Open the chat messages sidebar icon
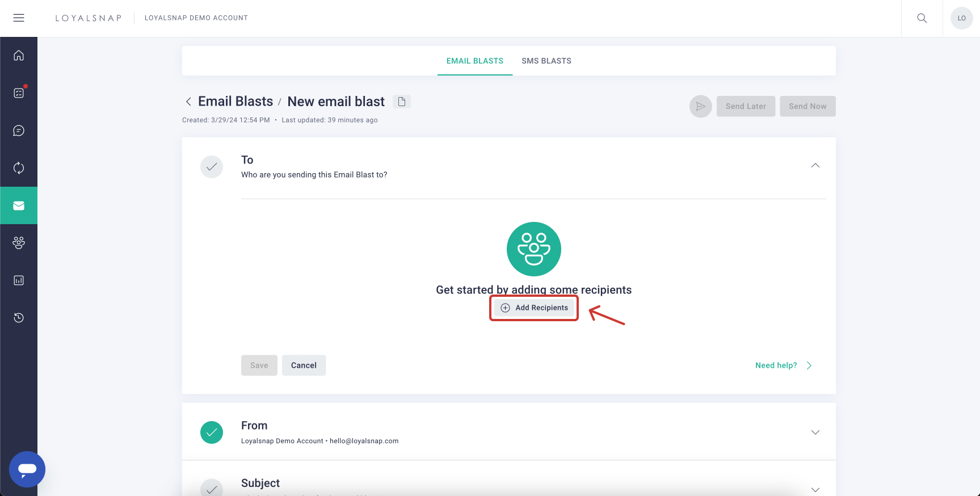Viewport: 980px width, 496px height. tap(19, 130)
